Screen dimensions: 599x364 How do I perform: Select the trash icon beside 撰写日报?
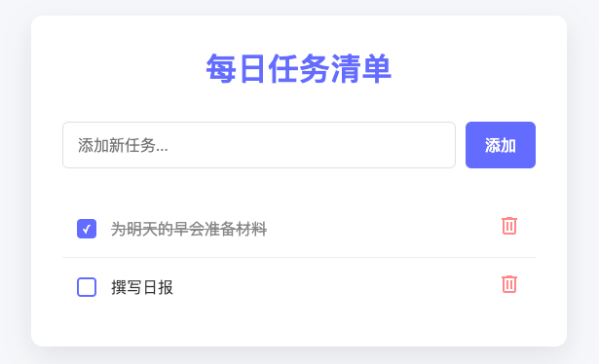(508, 284)
